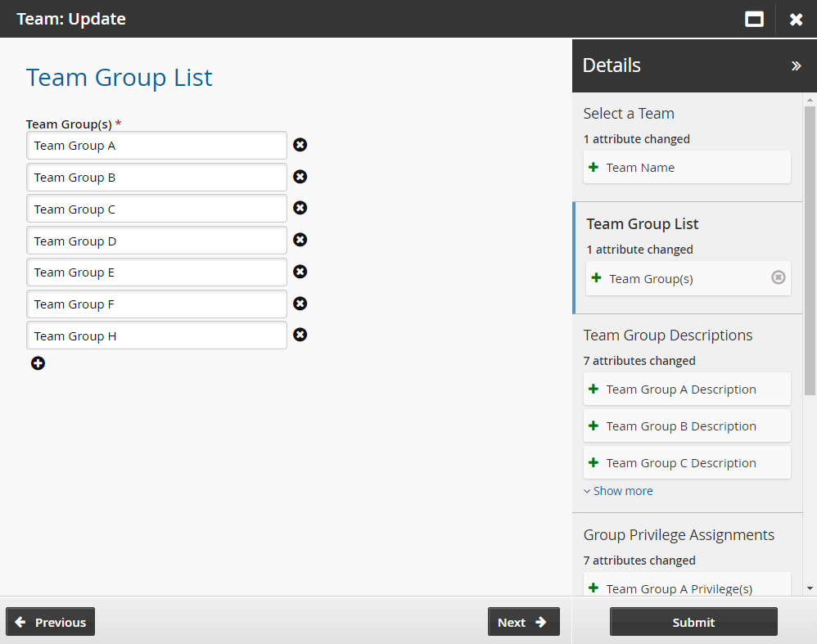Remove Team Group B entry

tap(300, 177)
